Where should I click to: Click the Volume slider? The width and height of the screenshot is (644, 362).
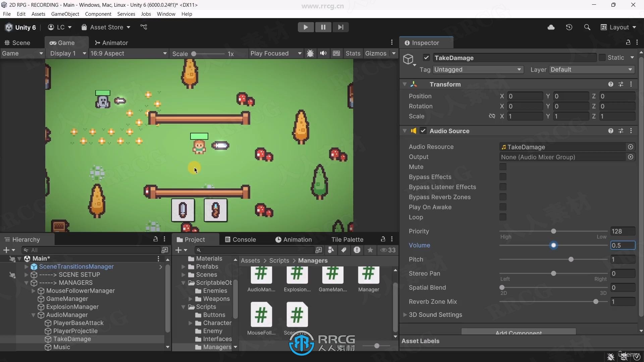tap(553, 246)
